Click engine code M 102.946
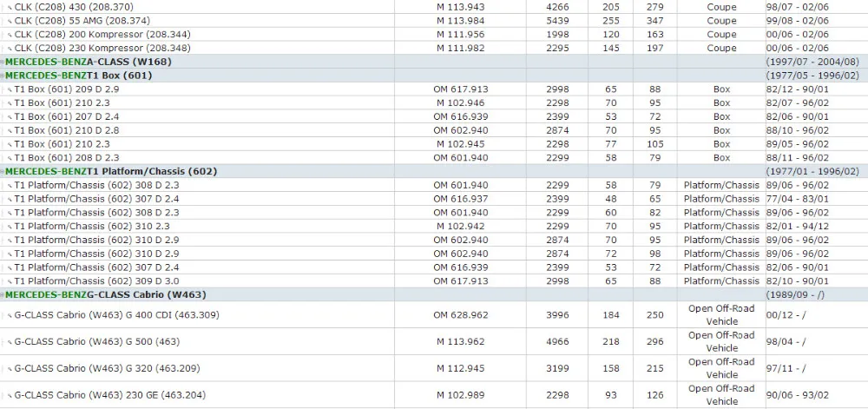This screenshot has height=409, width=868. (461, 103)
